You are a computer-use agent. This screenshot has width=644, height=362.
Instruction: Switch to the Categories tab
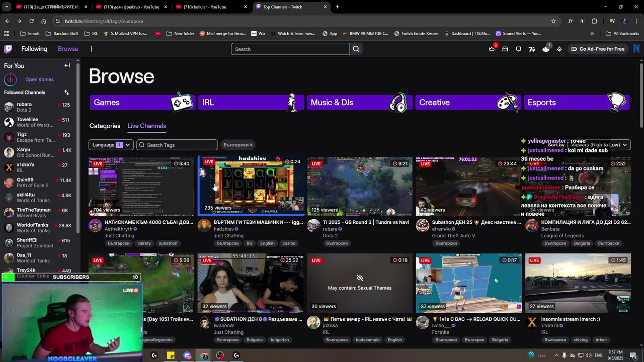tap(105, 126)
